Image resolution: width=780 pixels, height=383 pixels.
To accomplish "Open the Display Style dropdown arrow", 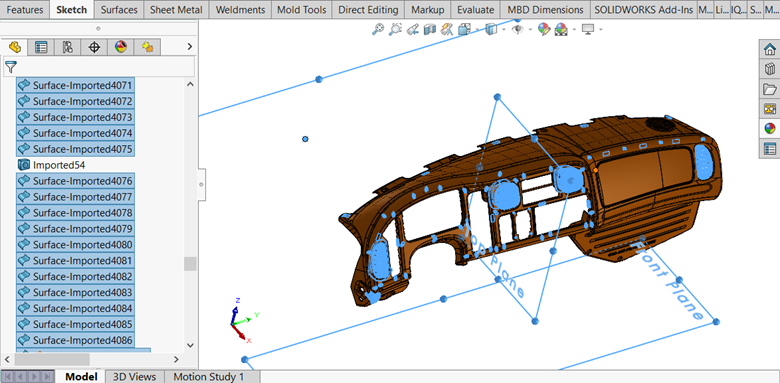I will (503, 29).
